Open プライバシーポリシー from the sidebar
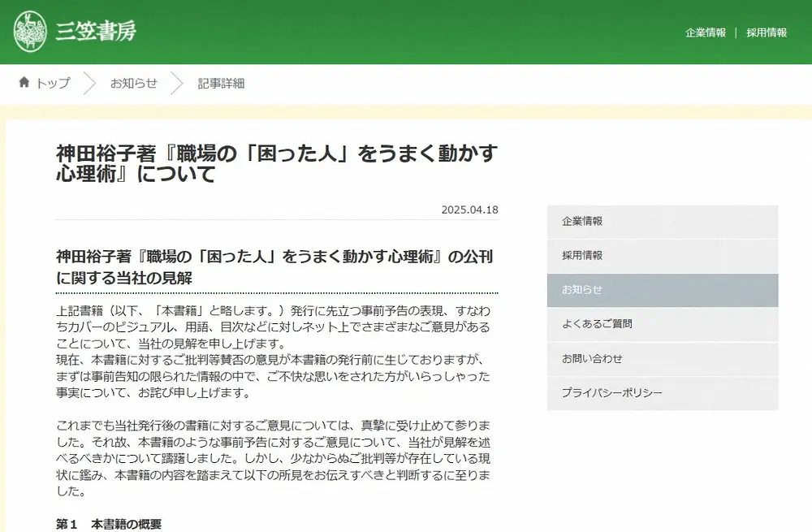Screen dimensions: 812x532 tap(663, 392)
